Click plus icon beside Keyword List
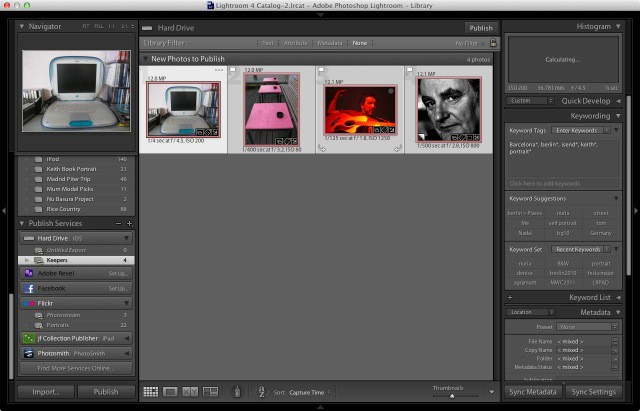 click(x=510, y=297)
